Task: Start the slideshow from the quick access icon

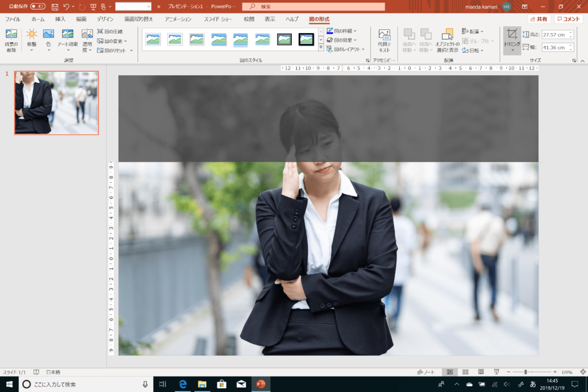Action: [93, 7]
